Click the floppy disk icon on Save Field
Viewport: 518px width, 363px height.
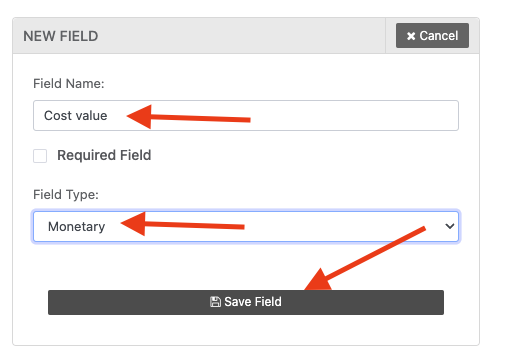pyautogui.click(x=215, y=302)
